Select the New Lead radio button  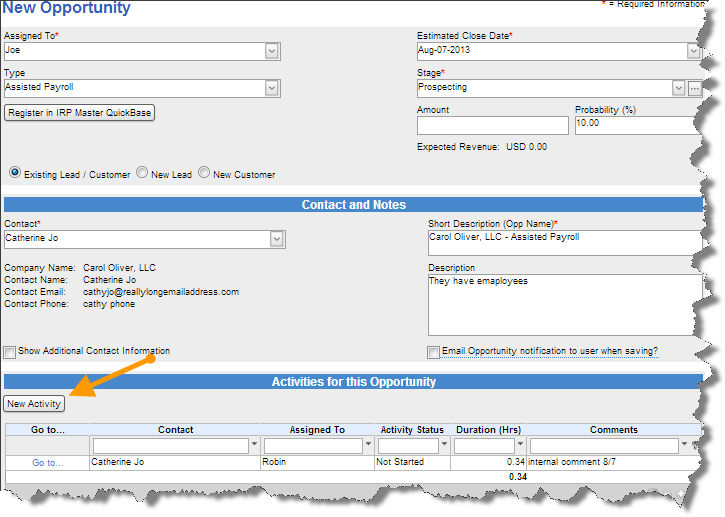point(142,173)
